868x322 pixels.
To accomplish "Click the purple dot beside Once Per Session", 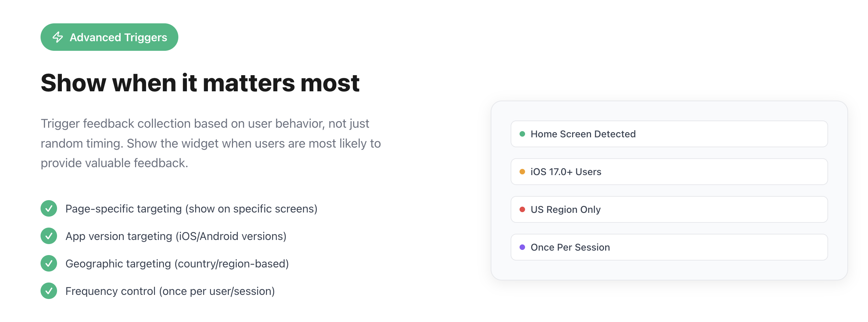I will 522,247.
